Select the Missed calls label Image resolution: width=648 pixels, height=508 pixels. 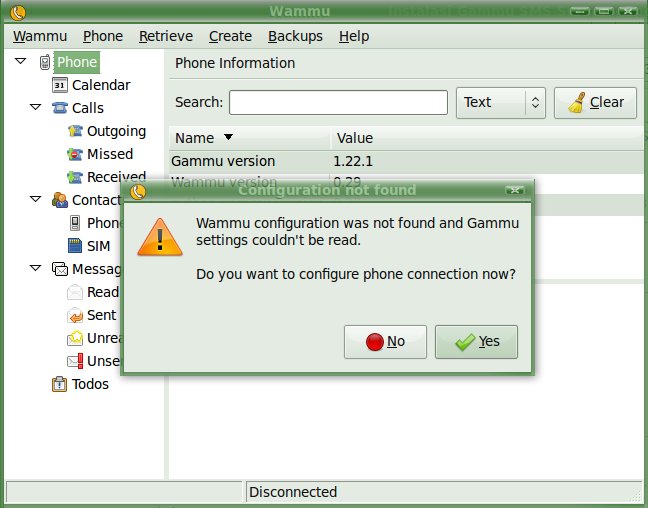click(x=110, y=154)
